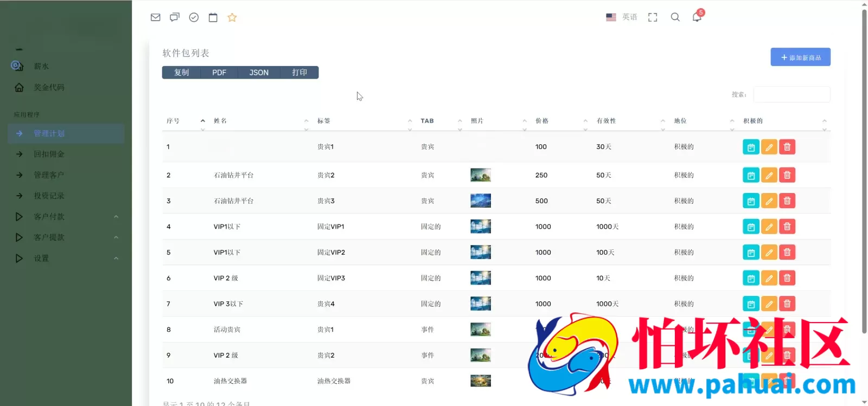Open the mail envelope icon in top bar

point(156,17)
